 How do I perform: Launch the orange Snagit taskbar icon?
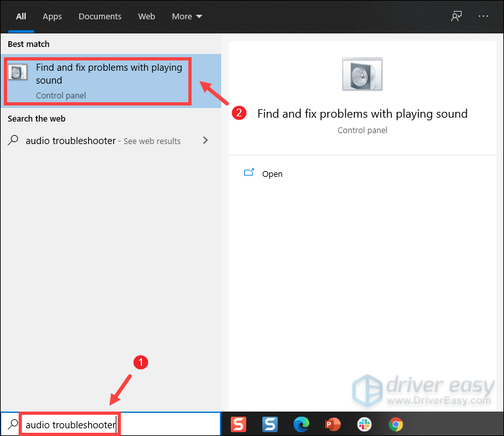tap(239, 424)
